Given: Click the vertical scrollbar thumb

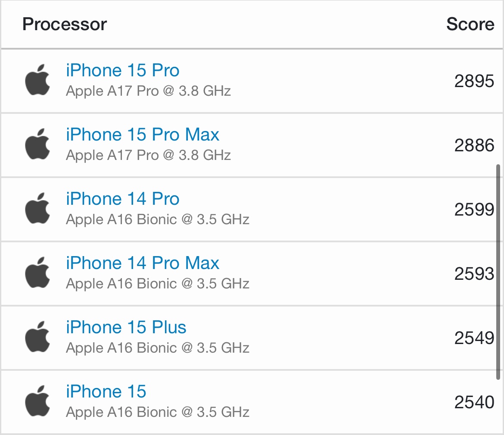Looking at the screenshot, I should pyautogui.click(x=498, y=272).
